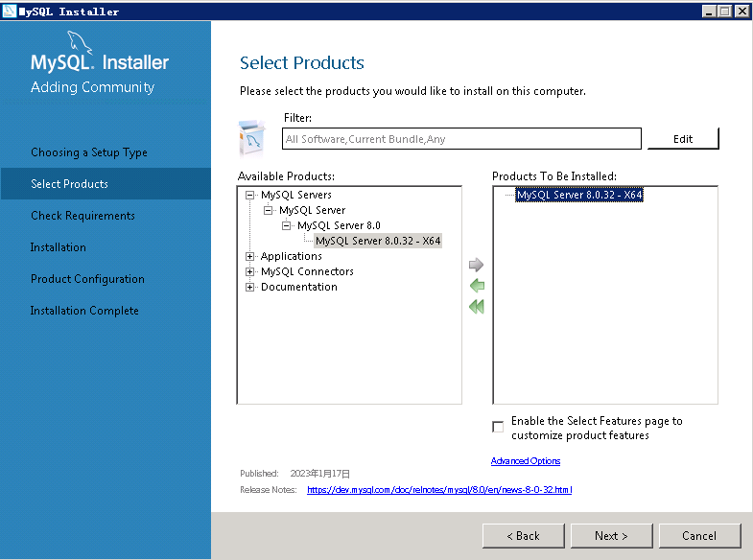Image resolution: width=753 pixels, height=560 pixels.
Task: Collapse the MySQL Server 8.0 node
Action: (x=286, y=225)
